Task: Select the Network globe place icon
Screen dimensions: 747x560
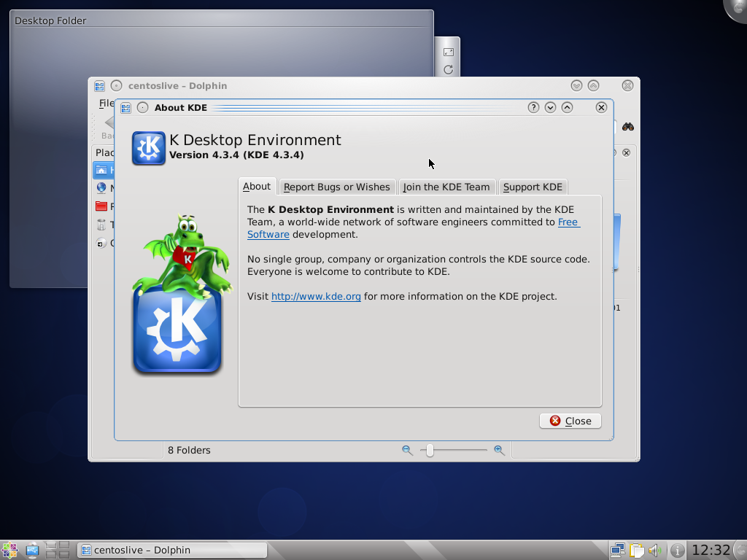Action: pos(101,188)
